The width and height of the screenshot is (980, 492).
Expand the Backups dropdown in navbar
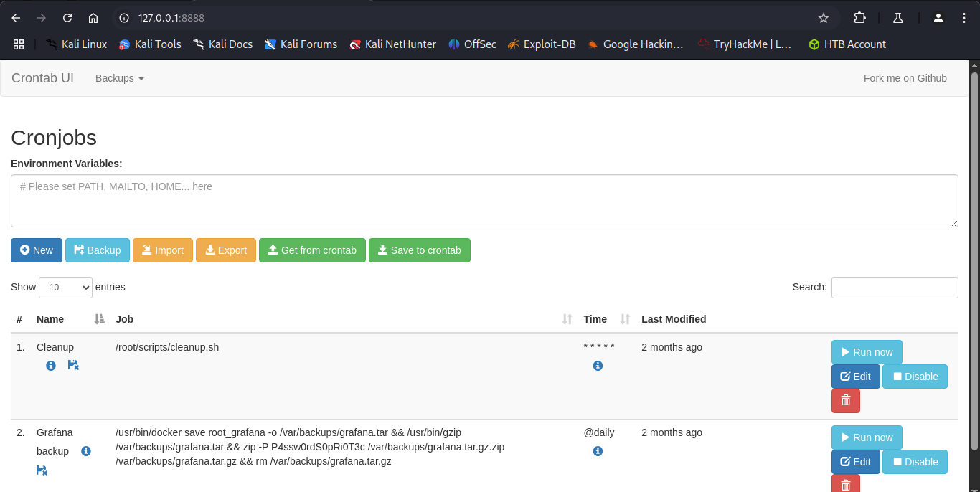[x=120, y=78]
